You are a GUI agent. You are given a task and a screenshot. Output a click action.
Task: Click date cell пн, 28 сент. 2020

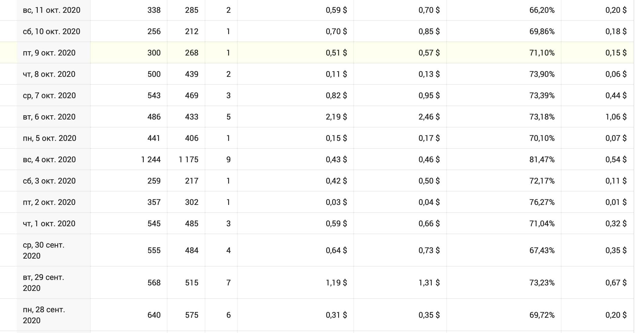click(44, 315)
